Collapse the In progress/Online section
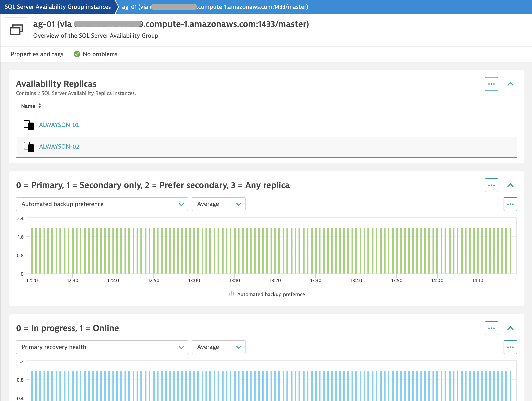The height and width of the screenshot is (401, 532). click(x=510, y=328)
